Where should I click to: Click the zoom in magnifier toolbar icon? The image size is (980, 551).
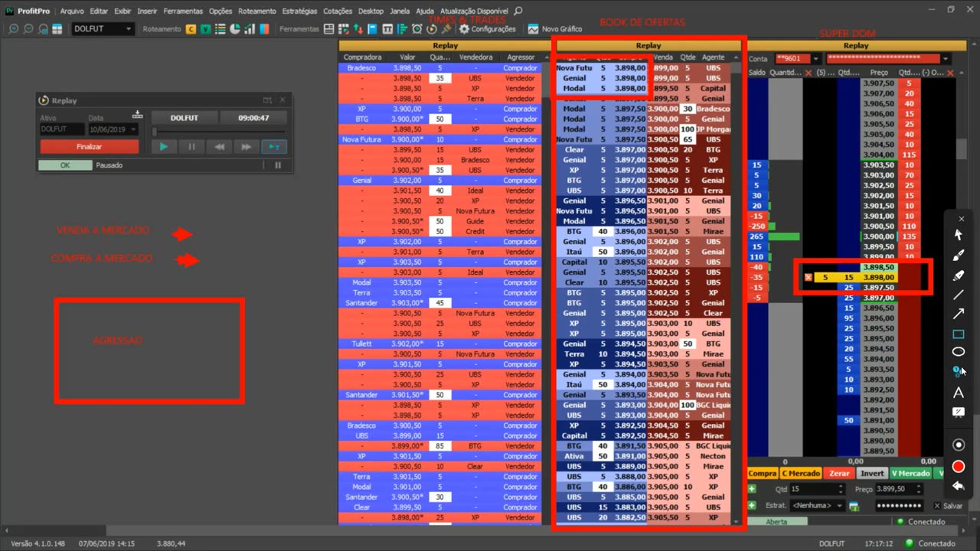[x=13, y=29]
